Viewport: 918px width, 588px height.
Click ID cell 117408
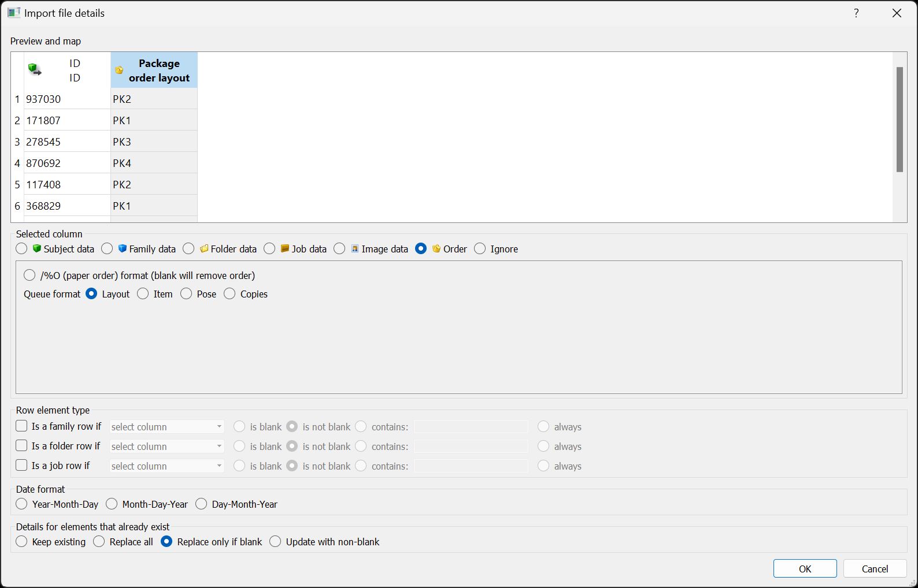click(x=67, y=184)
